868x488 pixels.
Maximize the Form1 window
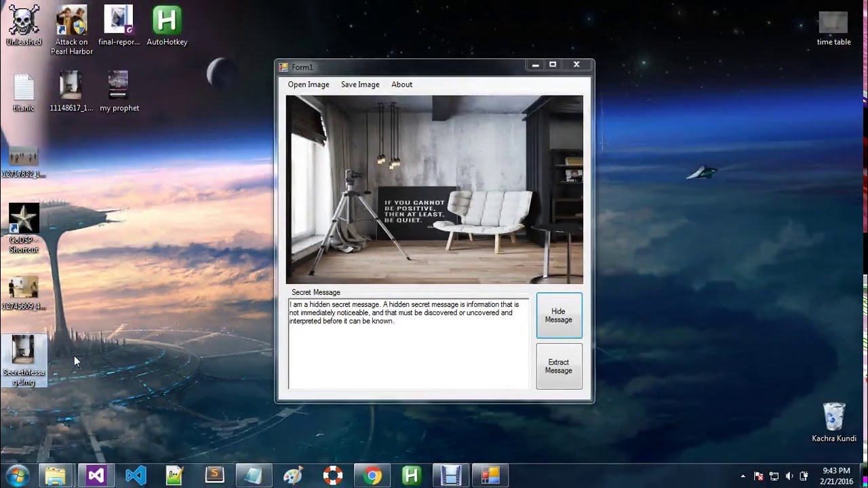coord(553,65)
